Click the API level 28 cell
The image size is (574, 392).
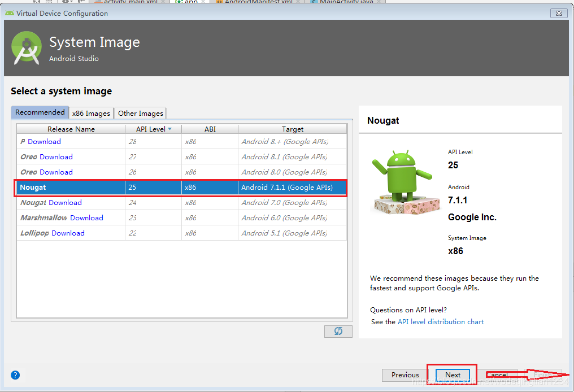coord(153,142)
